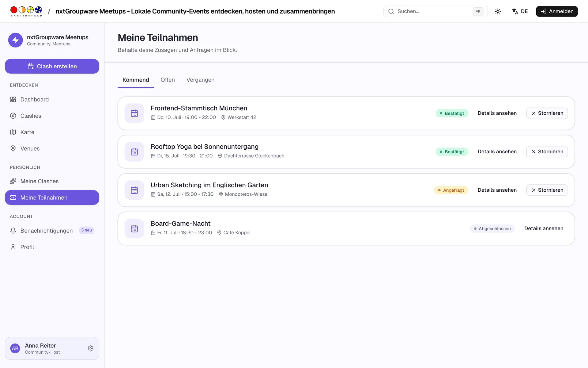Open the Profil page

(x=52, y=247)
